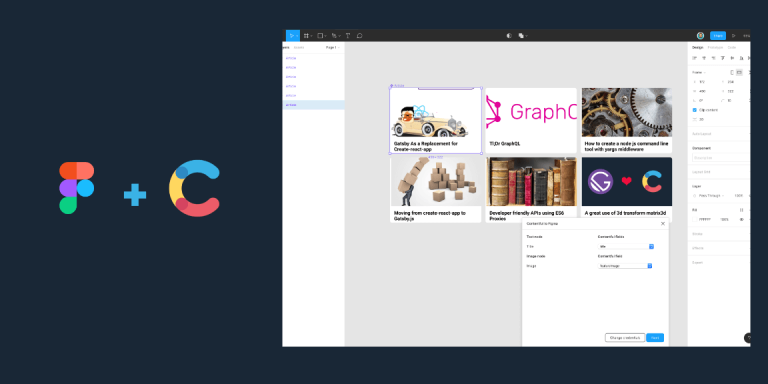Click the mask contrast icon in top bar

pyautogui.click(x=509, y=36)
